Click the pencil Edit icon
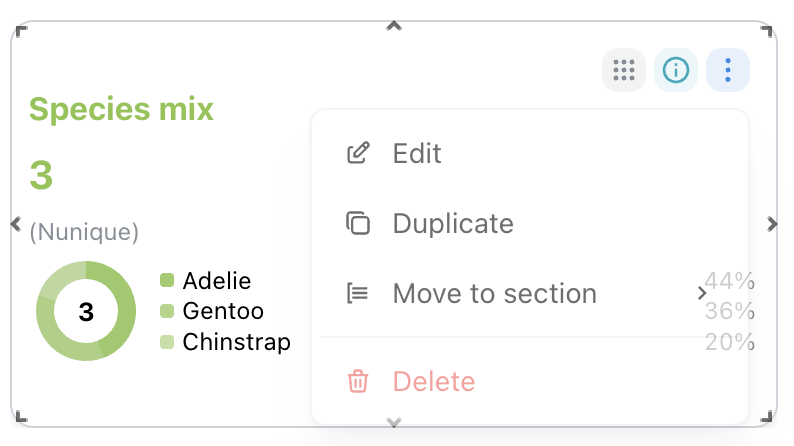Screen dimensions: 794x446 [x=358, y=153]
